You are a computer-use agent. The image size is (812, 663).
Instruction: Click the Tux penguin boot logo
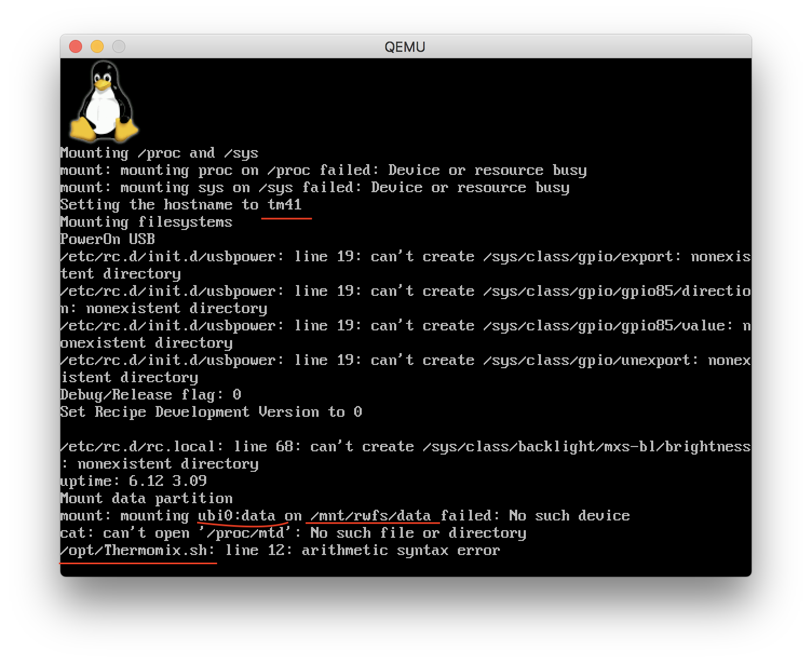[x=104, y=101]
